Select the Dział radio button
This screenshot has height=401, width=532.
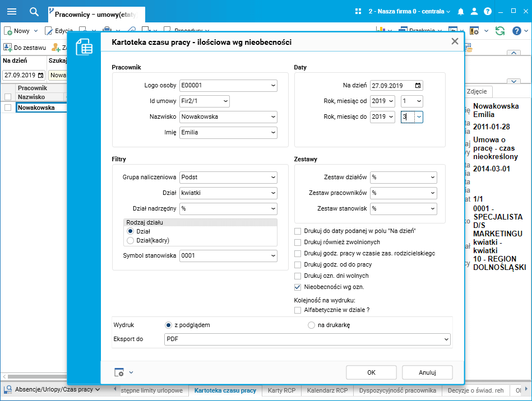[x=130, y=231]
